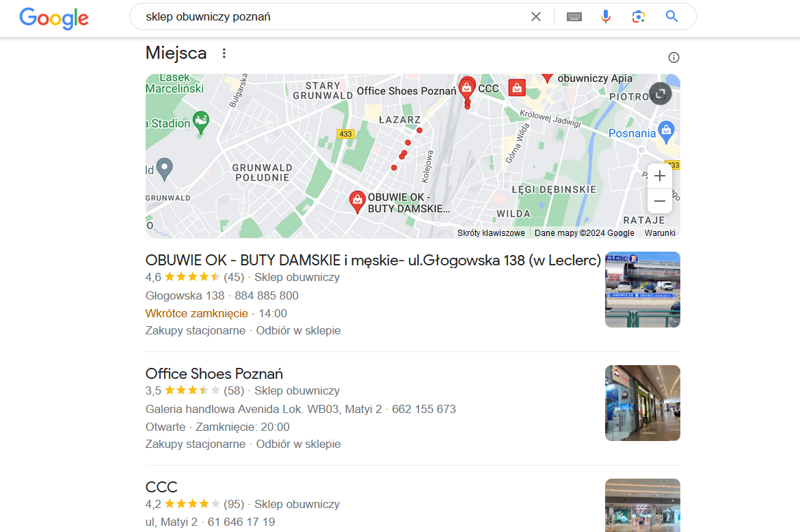Start voice search with the microphone icon
Screen dimensions: 800x532
click(x=606, y=17)
